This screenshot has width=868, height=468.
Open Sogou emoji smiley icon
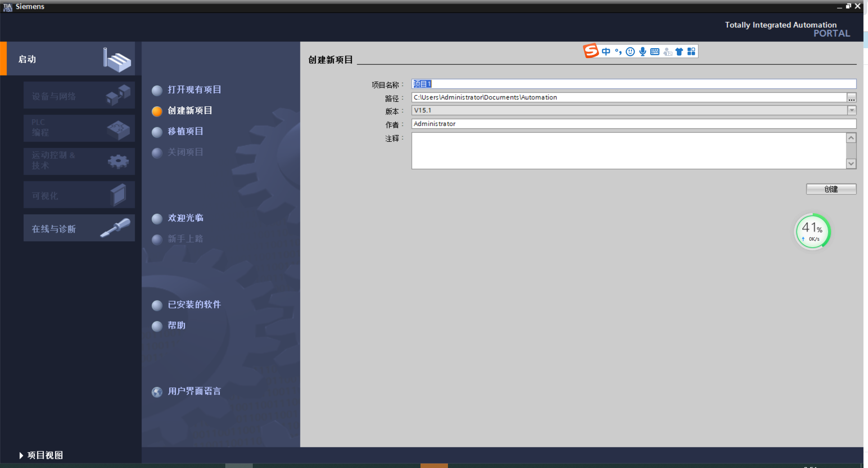[x=630, y=52]
